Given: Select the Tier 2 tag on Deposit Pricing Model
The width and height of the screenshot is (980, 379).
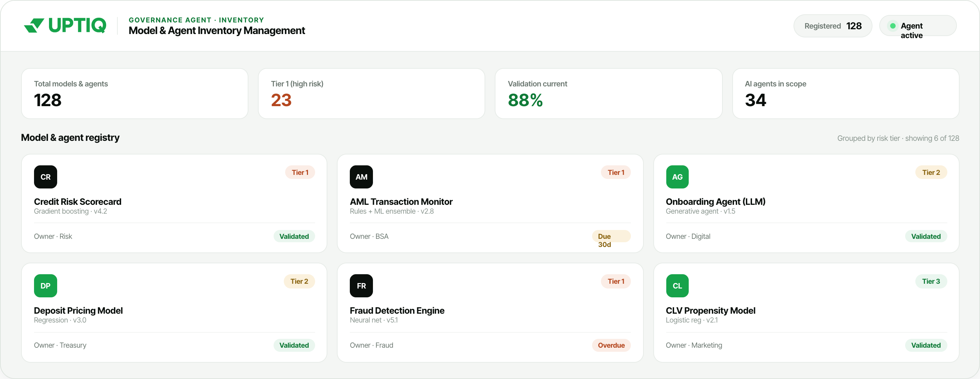Looking at the screenshot, I should pyautogui.click(x=299, y=282).
